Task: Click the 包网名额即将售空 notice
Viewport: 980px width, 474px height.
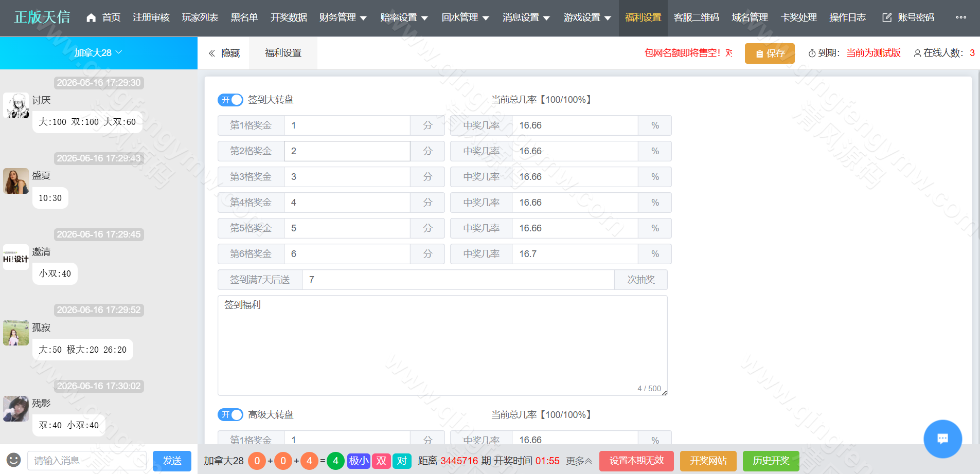Action: [688, 53]
